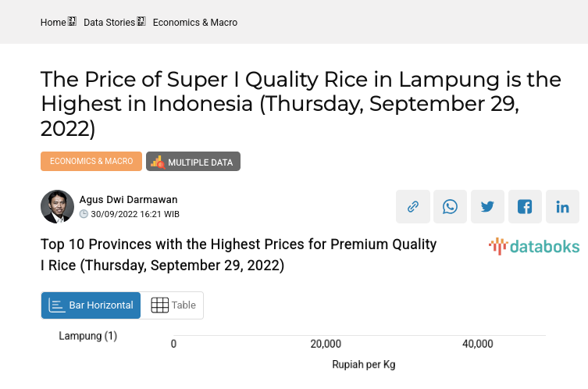Image resolution: width=588 pixels, height=389 pixels.
Task: Click the orange ECONOMICS & MACRO tag
Action: tap(91, 162)
